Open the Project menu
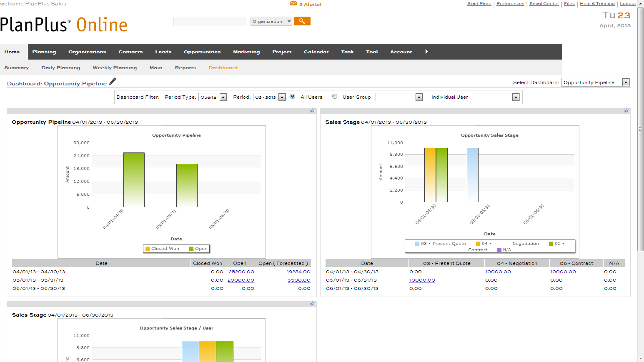Screen dimensions: 644x362 282,52
